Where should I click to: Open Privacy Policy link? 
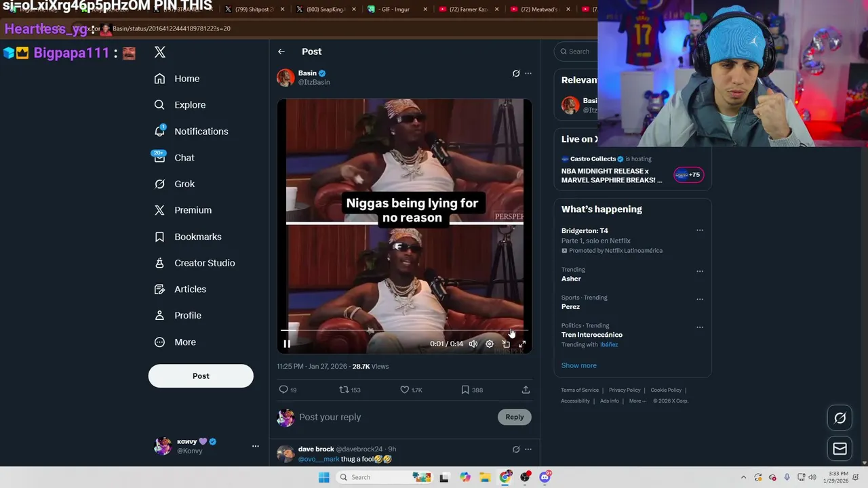pos(625,390)
